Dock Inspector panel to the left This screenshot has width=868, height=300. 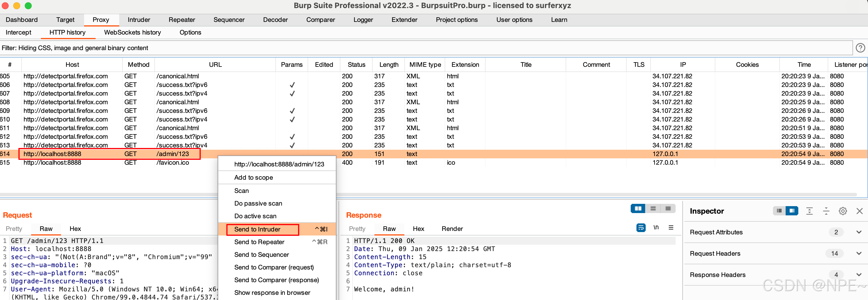(x=779, y=211)
